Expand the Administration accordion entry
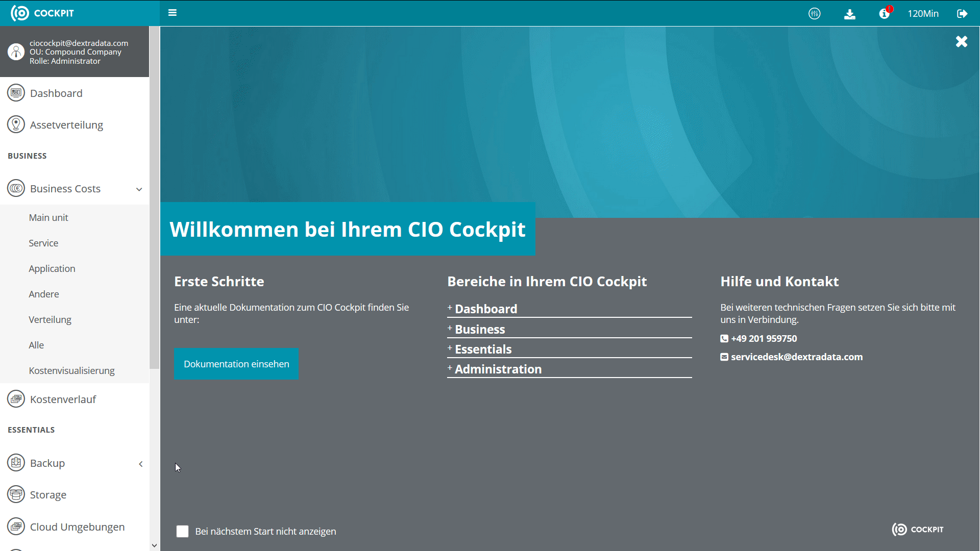Screen dimensions: 980x551 click(569, 369)
